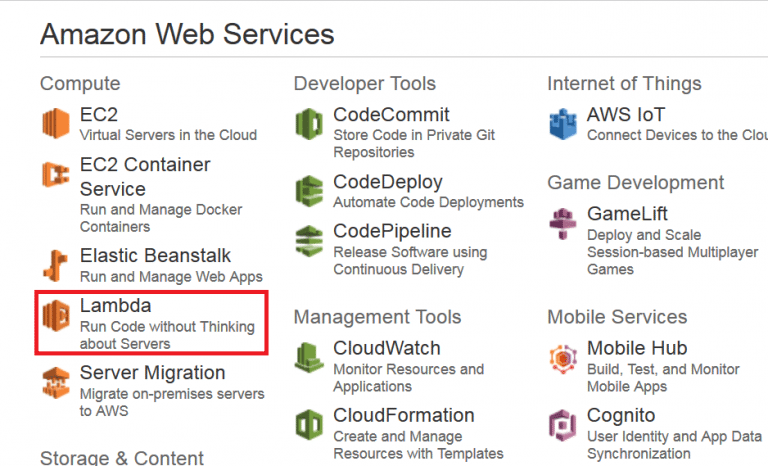Click the GameLift purple icon

click(563, 223)
